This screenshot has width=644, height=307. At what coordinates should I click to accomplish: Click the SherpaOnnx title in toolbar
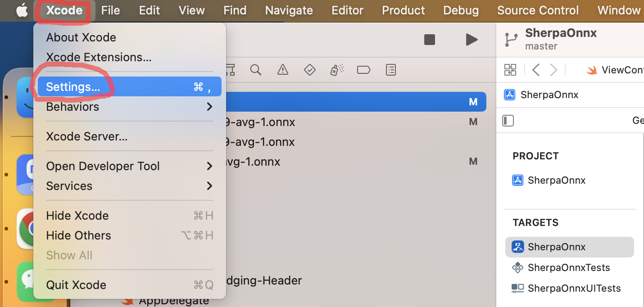[x=561, y=33]
